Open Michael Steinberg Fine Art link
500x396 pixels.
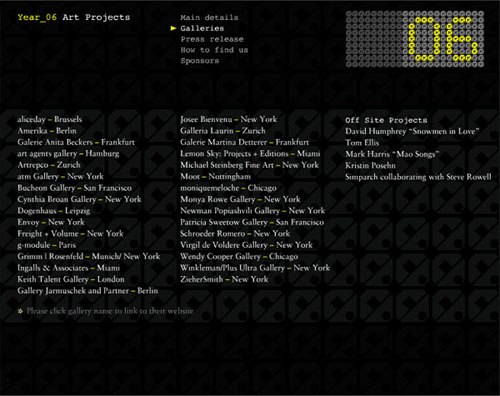click(x=249, y=165)
